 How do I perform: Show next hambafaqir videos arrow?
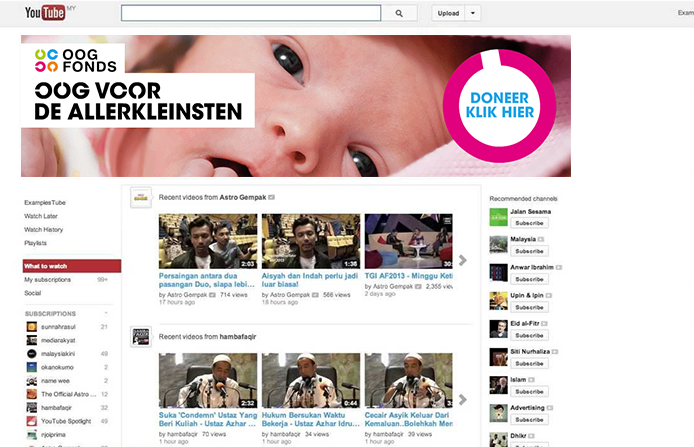463,400
